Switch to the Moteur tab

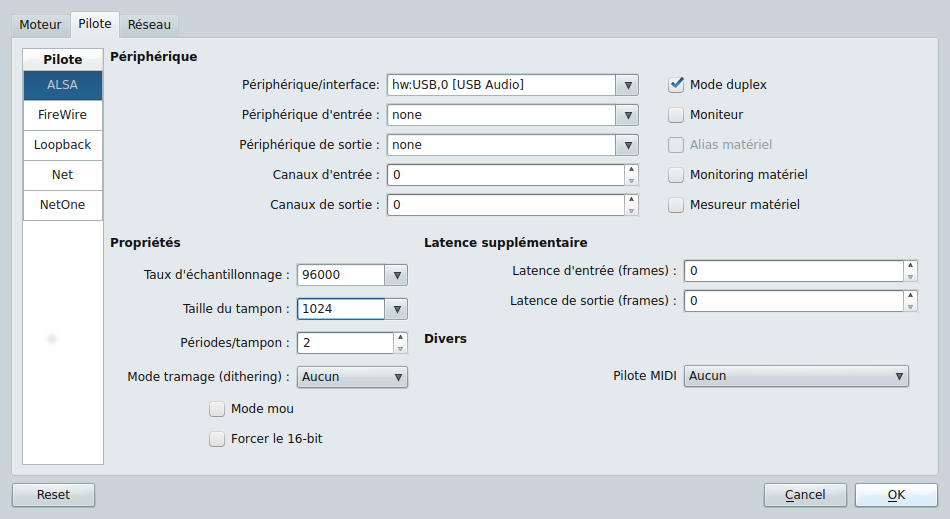tap(40, 24)
